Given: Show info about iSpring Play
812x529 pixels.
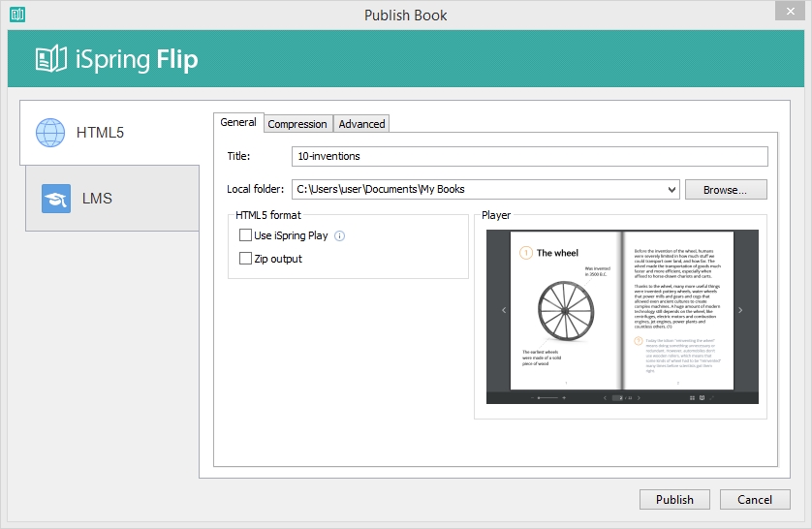Looking at the screenshot, I should tap(340, 236).
